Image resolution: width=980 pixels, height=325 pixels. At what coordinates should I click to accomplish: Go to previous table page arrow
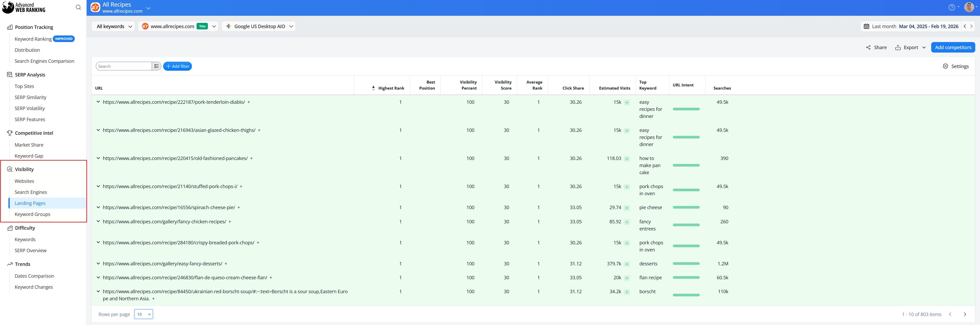tap(950, 314)
